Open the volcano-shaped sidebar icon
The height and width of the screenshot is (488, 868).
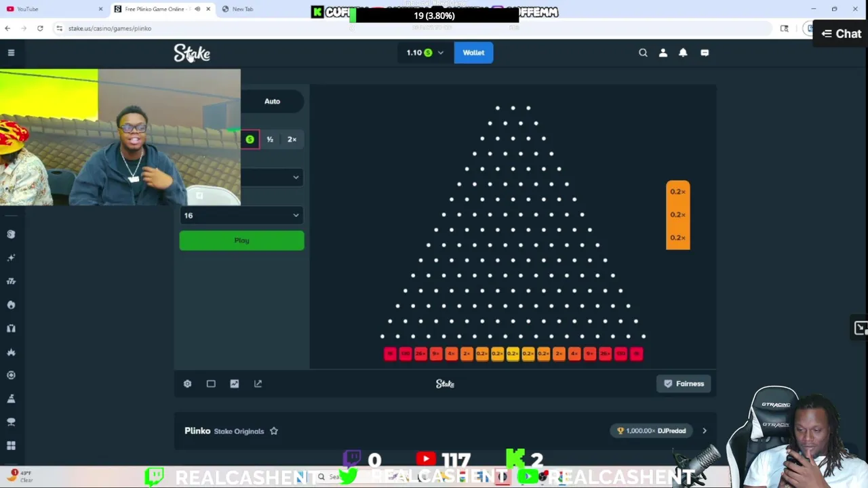click(x=11, y=399)
